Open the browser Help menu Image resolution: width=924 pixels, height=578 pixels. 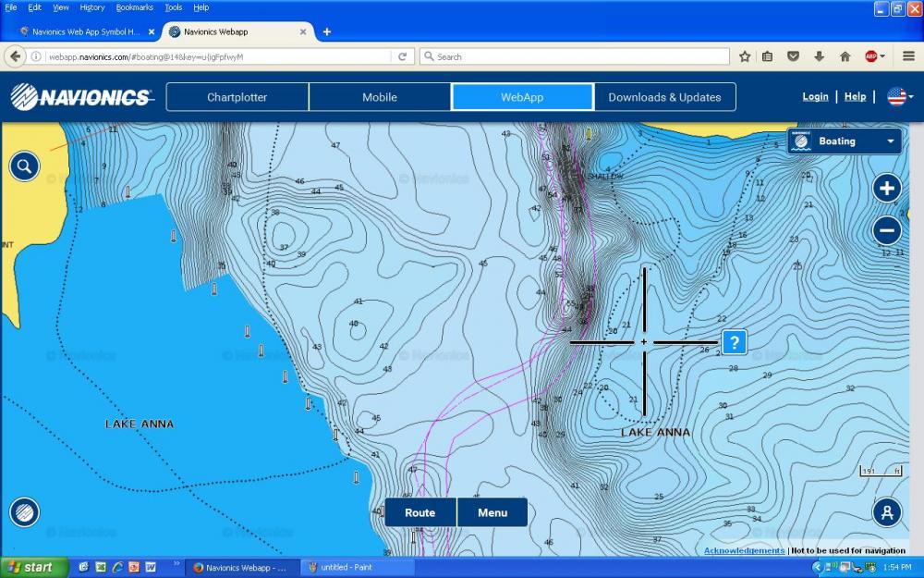tap(201, 7)
